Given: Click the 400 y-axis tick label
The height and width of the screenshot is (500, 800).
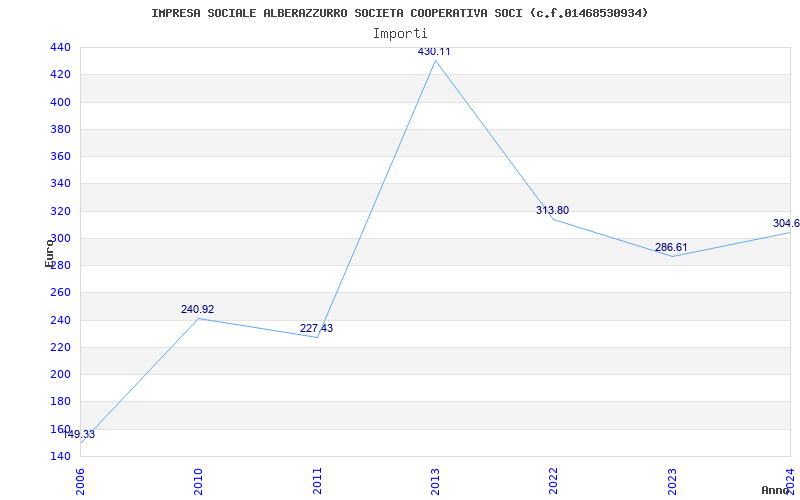Looking at the screenshot, I should (60, 102).
